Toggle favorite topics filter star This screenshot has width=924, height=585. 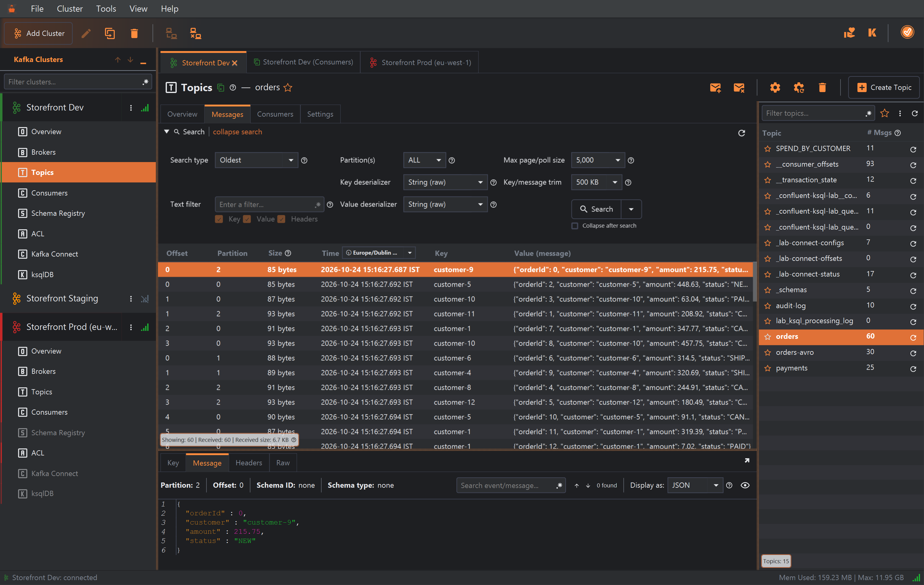pyautogui.click(x=884, y=113)
